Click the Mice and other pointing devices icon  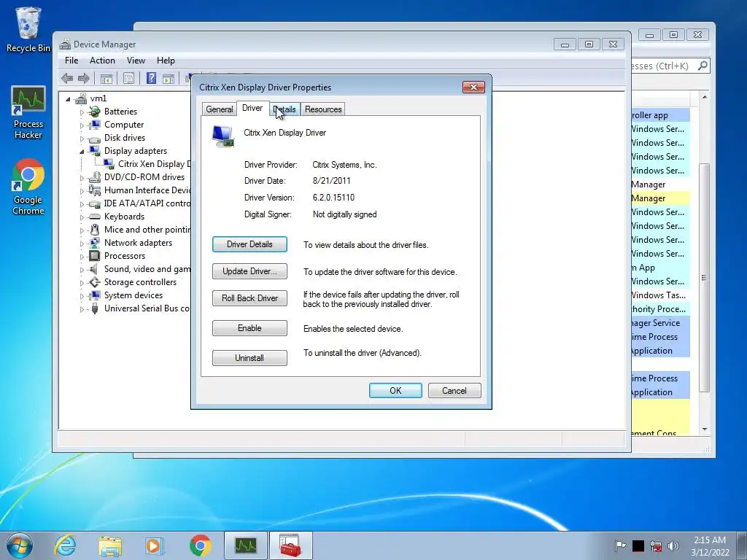95,230
